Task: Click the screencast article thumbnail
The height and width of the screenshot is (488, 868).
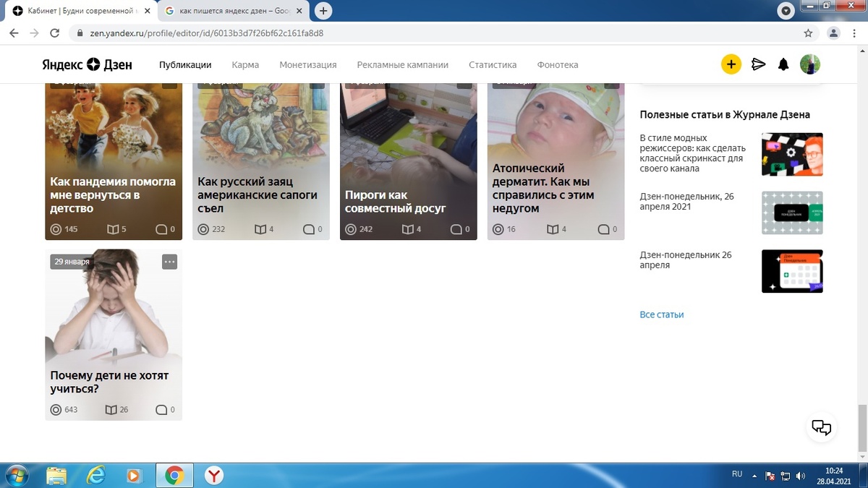Action: tap(792, 154)
